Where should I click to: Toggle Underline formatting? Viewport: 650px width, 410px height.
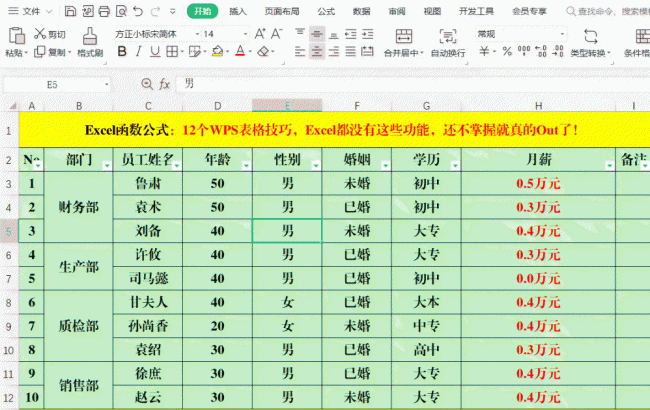(155, 51)
